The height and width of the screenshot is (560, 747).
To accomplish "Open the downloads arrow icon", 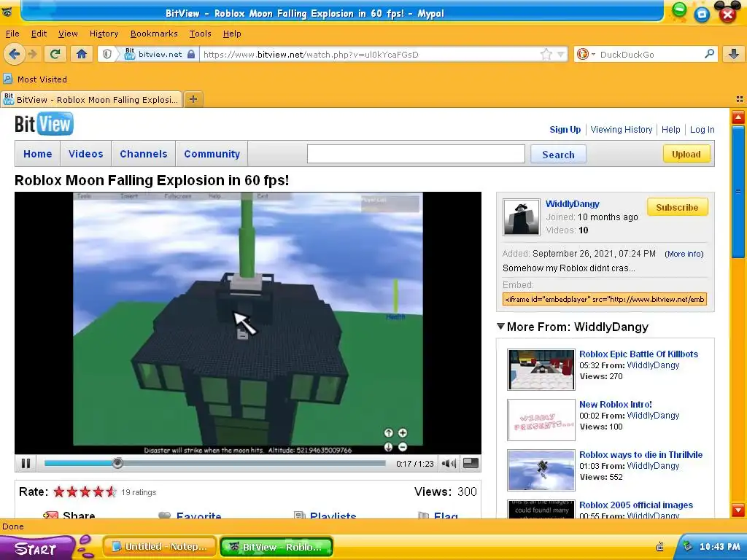I will (x=734, y=54).
